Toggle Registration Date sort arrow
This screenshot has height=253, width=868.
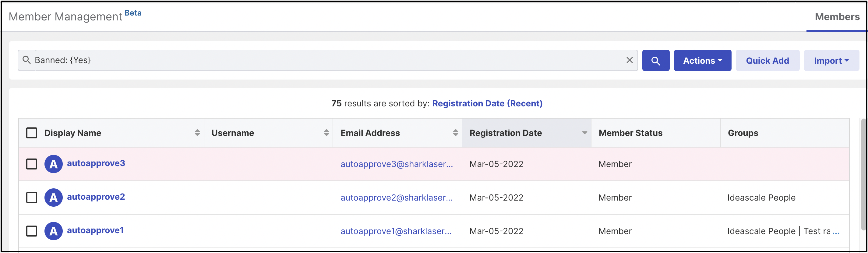click(585, 133)
